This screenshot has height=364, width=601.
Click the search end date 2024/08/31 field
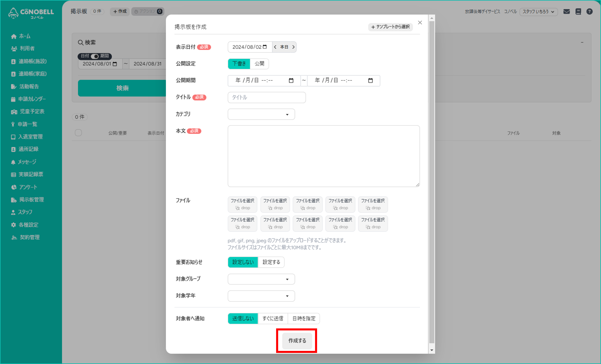[x=148, y=64]
